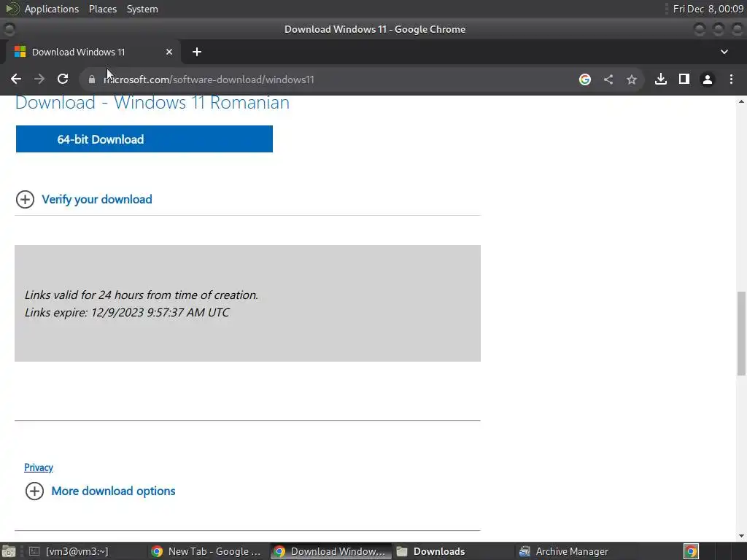Image resolution: width=747 pixels, height=560 pixels.
Task: Click the scrollbar down arrow
Action: pyautogui.click(x=741, y=536)
